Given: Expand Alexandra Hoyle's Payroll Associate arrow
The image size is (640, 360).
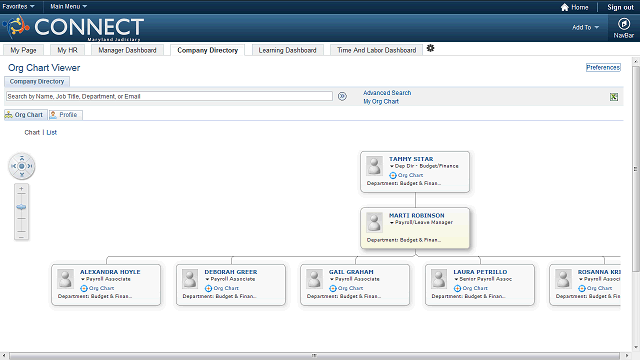Looking at the screenshot, I should tap(83, 280).
